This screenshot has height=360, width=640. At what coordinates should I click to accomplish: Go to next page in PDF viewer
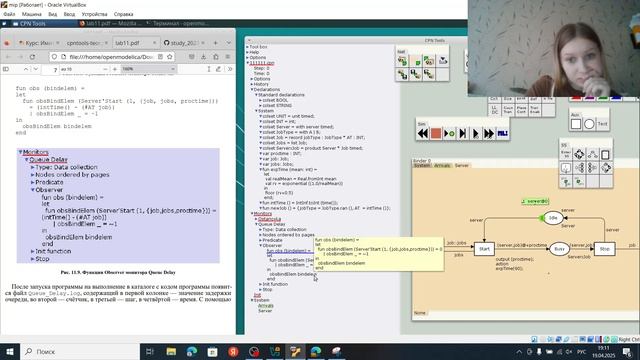[x=36, y=69]
